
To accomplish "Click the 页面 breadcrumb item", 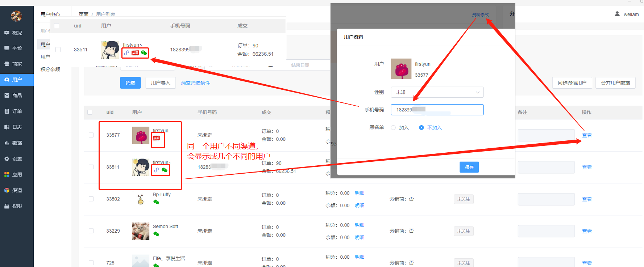I will 84,14.
